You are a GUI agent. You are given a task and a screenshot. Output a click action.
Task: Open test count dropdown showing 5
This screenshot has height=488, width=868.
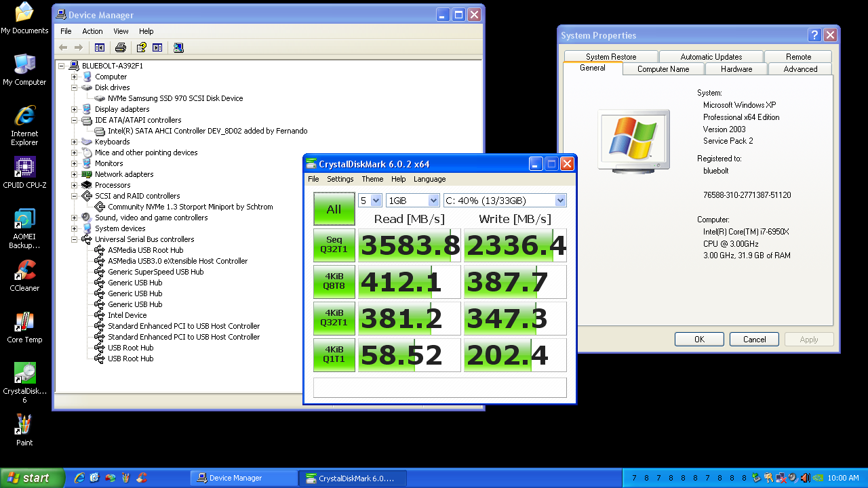[x=370, y=201]
